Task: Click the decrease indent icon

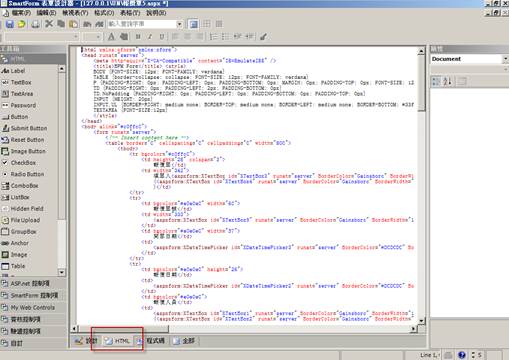Action: pyautogui.click(x=238, y=37)
